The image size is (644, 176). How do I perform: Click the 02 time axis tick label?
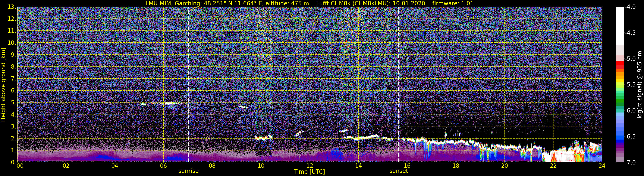point(66,166)
